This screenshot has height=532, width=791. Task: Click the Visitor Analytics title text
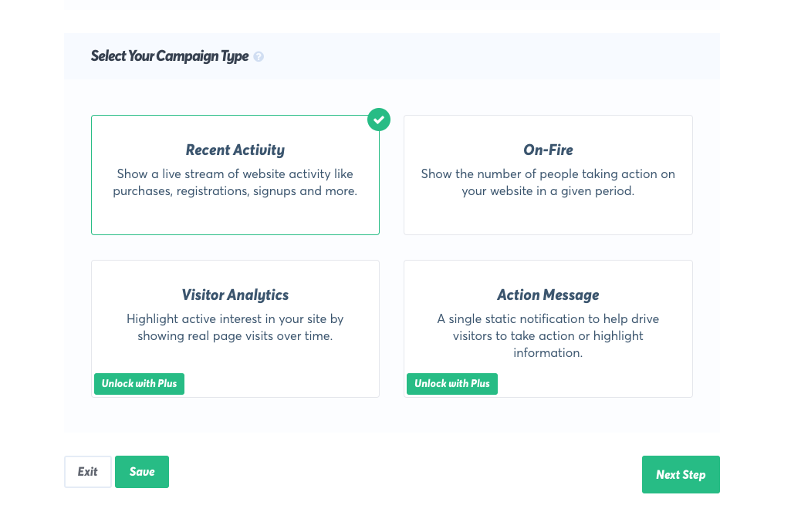235,295
